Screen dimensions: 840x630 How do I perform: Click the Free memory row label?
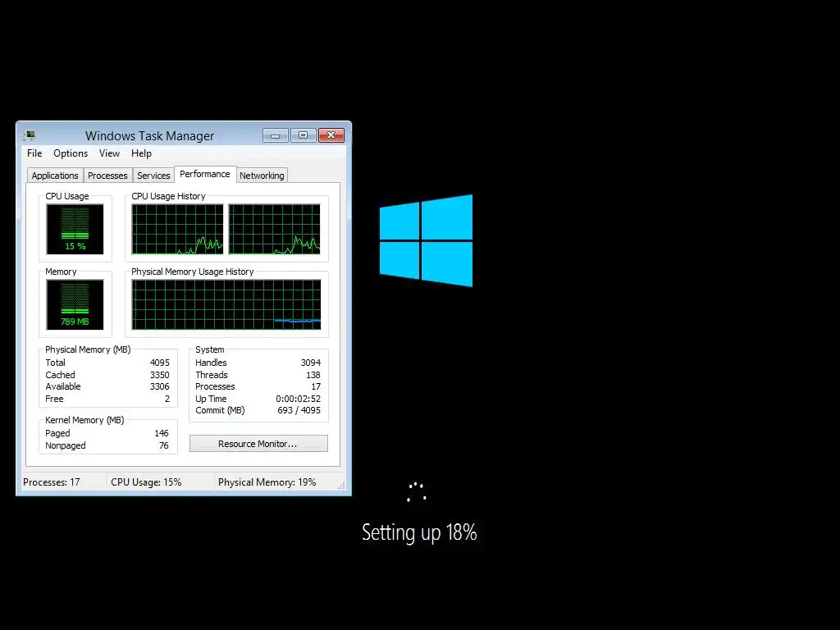tap(54, 399)
